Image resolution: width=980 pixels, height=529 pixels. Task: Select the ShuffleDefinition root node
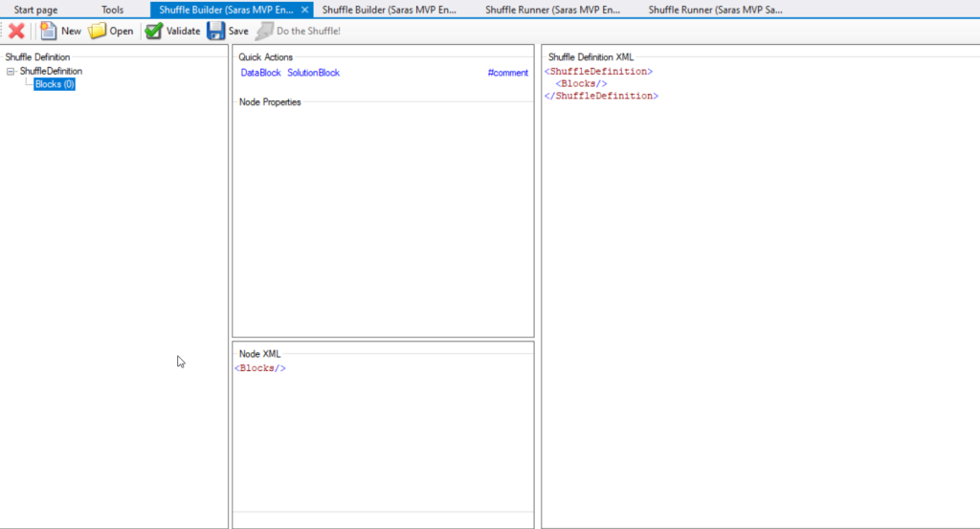[51, 71]
